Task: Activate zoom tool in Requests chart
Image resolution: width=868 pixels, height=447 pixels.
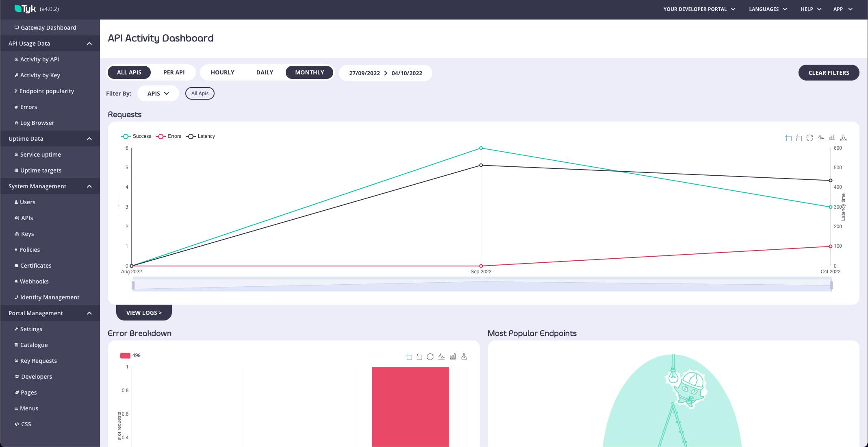Action: click(x=788, y=138)
